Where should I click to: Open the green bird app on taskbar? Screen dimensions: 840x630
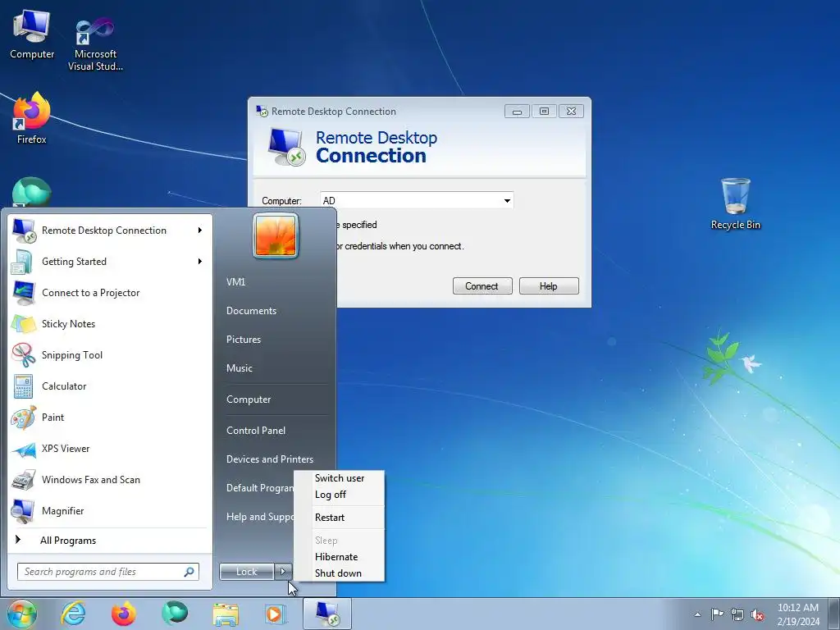coord(175,613)
